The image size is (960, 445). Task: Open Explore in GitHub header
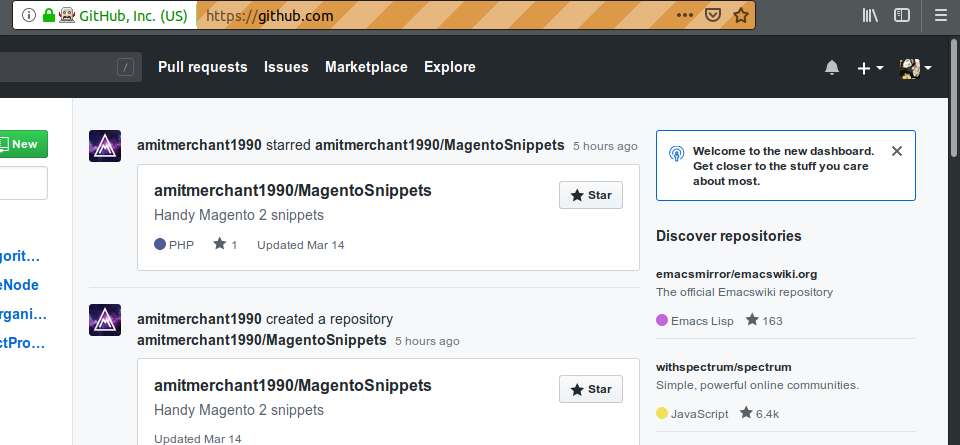click(x=450, y=67)
